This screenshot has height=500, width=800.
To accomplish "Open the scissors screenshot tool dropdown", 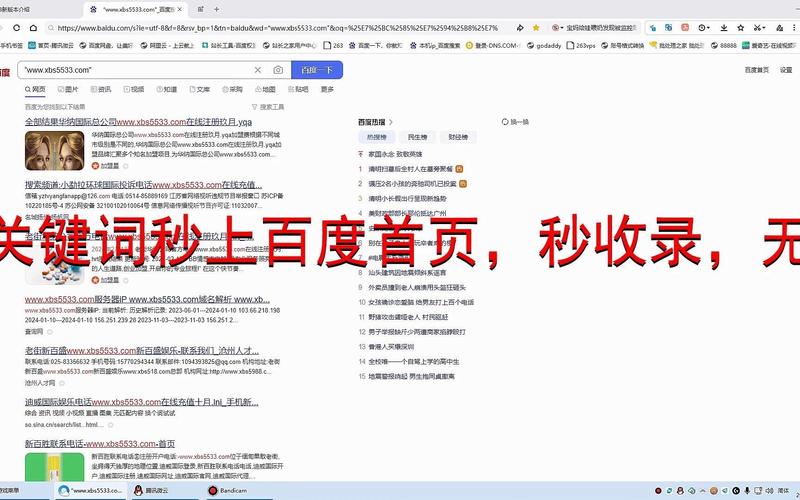I will point(760,28).
